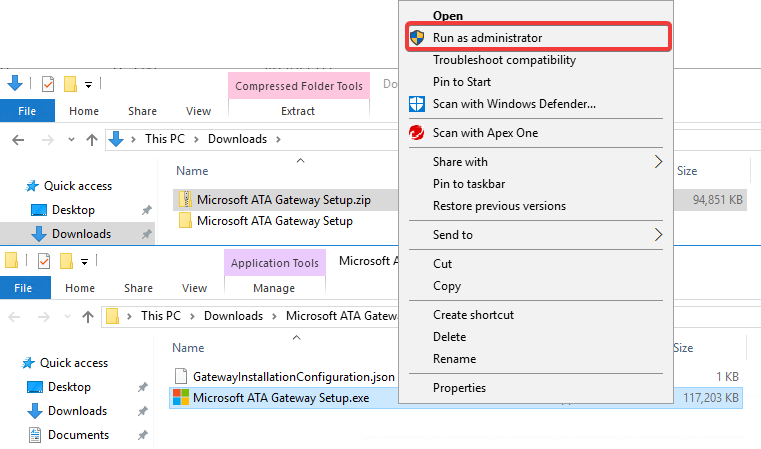The height and width of the screenshot is (449, 761).
Task: Select the Microsoft ATA Gateway Setup.exe icon
Action: coord(181,399)
